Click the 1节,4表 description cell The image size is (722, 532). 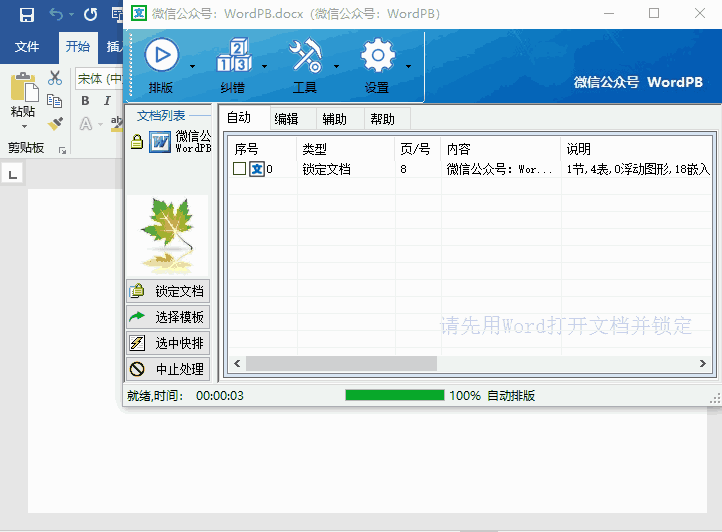click(x=638, y=169)
